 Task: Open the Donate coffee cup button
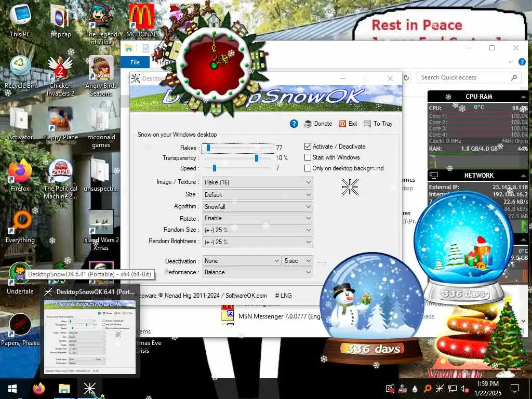[x=318, y=124]
